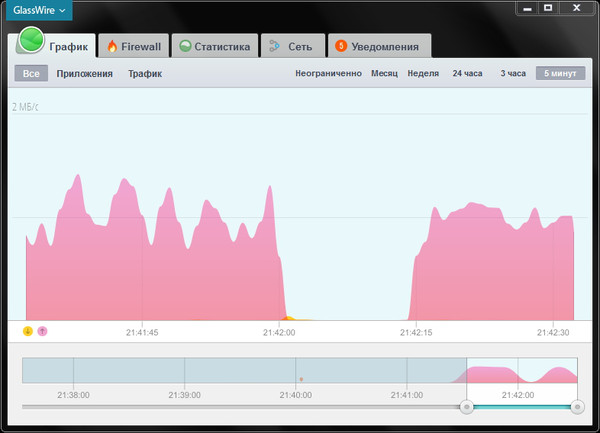Screen dimensions: 600x433
Task: Click the left timeline slider handle
Action: (x=466, y=407)
